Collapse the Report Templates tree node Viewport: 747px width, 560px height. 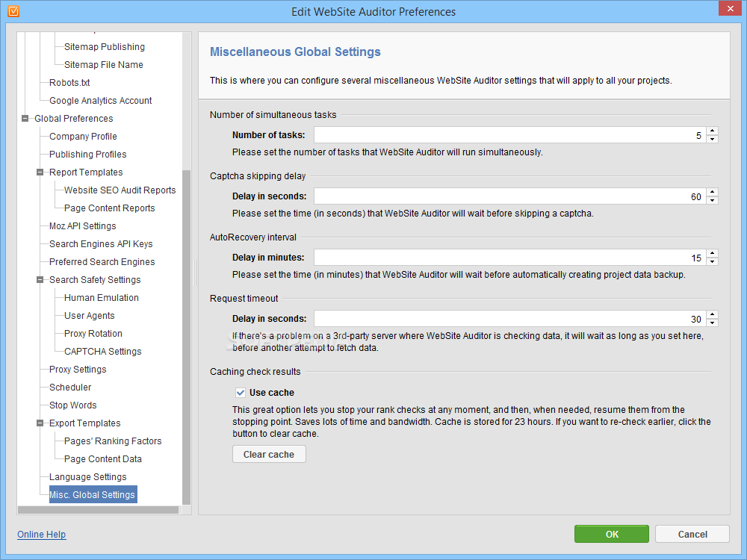[40, 172]
